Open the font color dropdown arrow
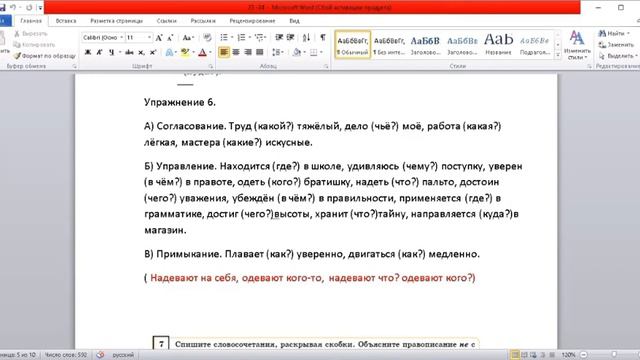The width and height of the screenshot is (640, 360). tap(210, 52)
